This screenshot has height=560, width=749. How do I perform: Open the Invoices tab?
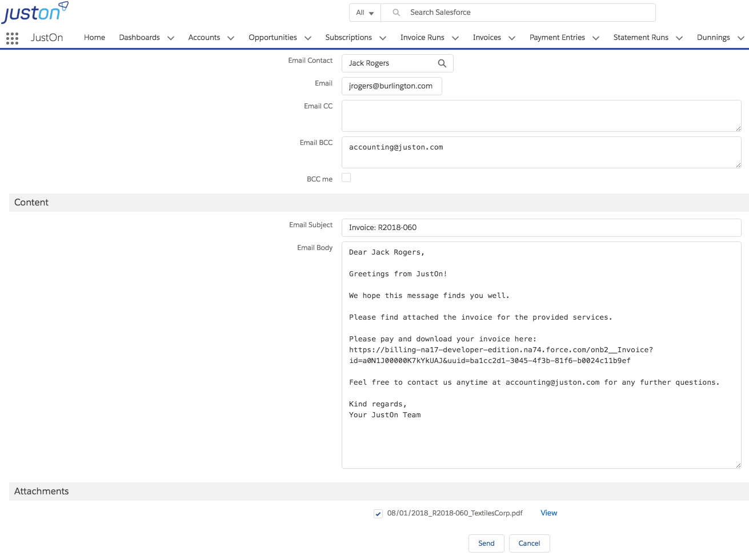(487, 38)
